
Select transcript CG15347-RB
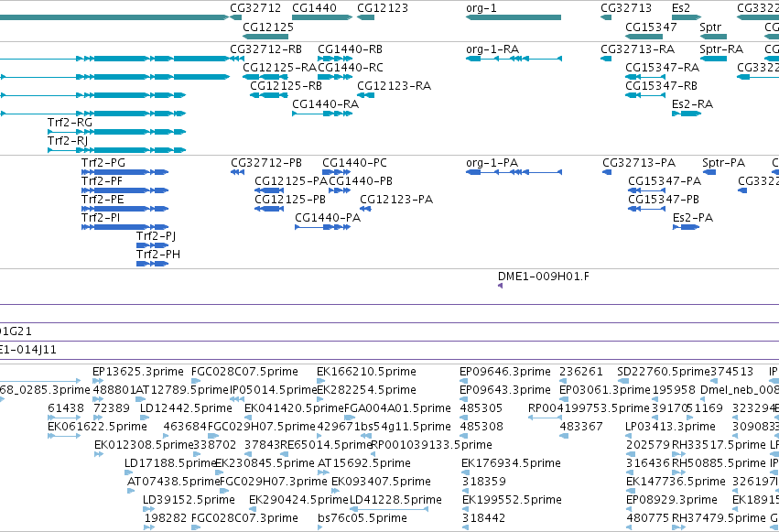tap(661, 86)
